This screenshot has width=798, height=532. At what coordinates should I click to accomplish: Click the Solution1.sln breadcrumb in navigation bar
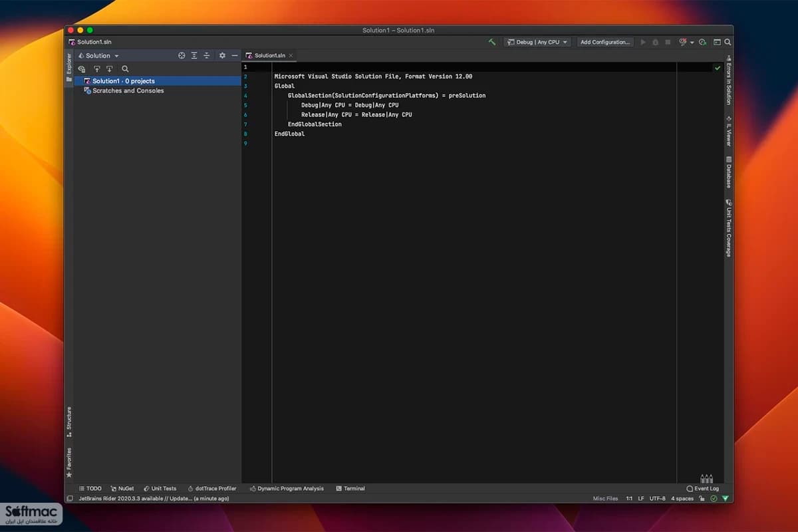pos(90,42)
